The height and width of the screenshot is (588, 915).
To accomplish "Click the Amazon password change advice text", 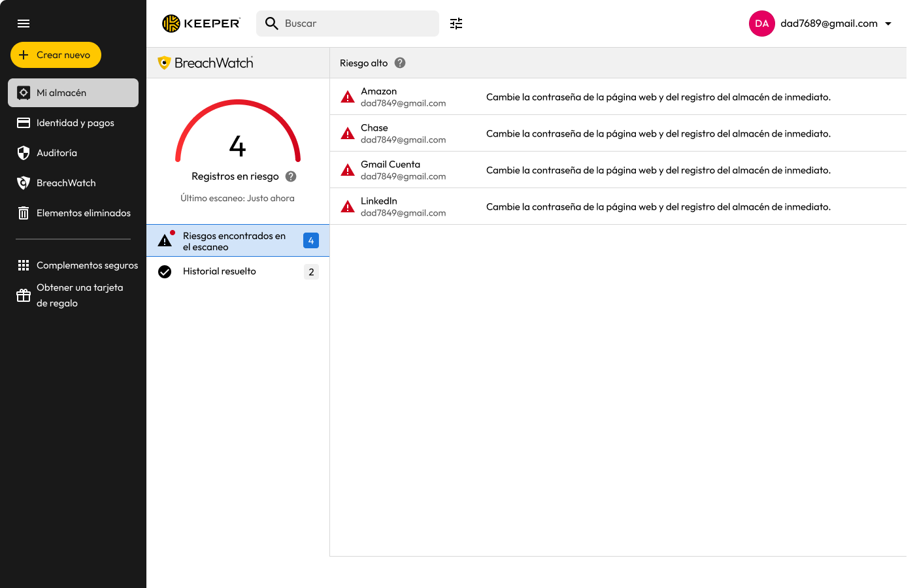I will [658, 97].
